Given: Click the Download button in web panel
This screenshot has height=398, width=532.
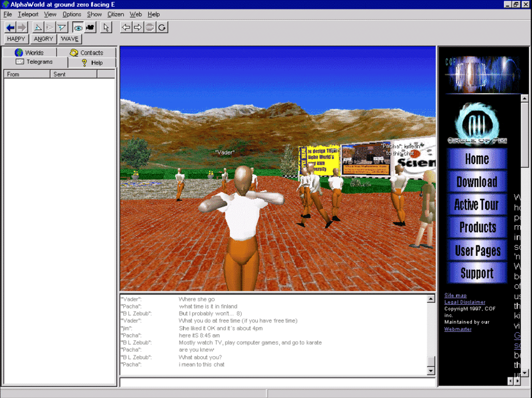Looking at the screenshot, I should coord(477,182).
